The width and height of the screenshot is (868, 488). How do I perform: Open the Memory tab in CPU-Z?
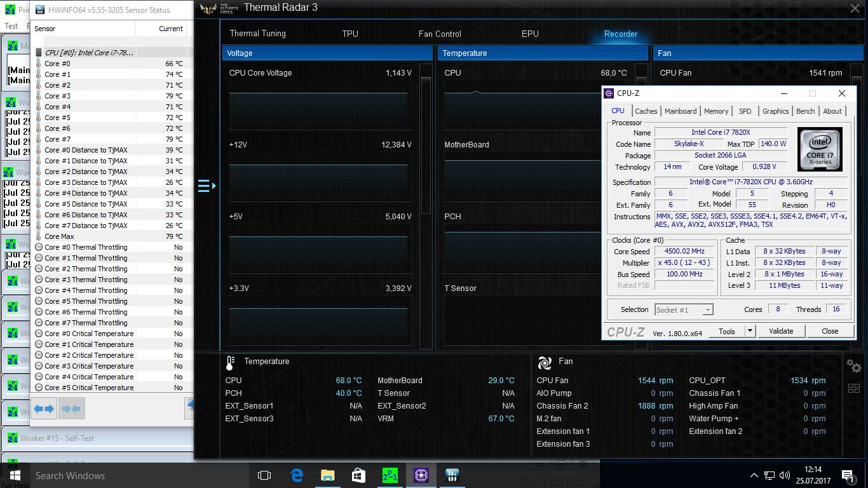716,111
